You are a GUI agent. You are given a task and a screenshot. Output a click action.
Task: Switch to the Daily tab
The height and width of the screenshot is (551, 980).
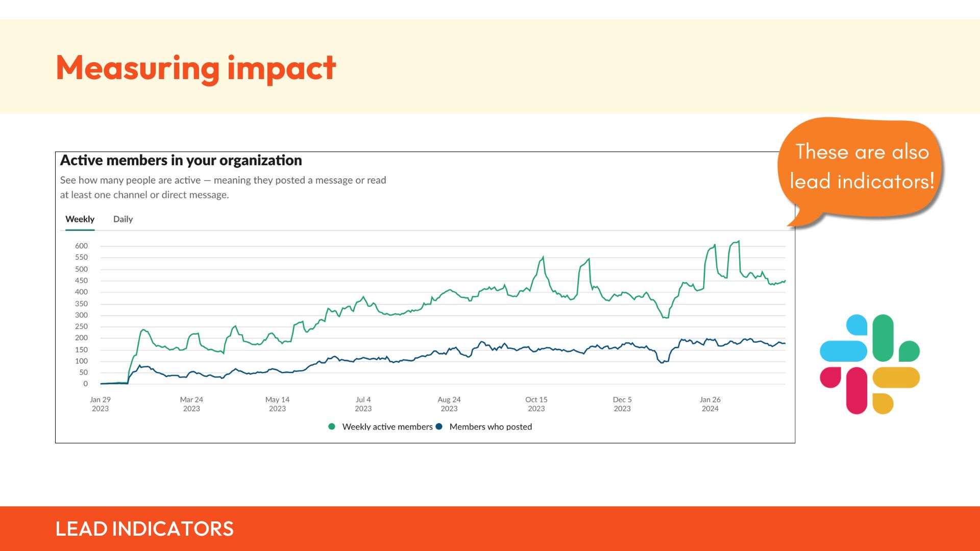pos(123,219)
